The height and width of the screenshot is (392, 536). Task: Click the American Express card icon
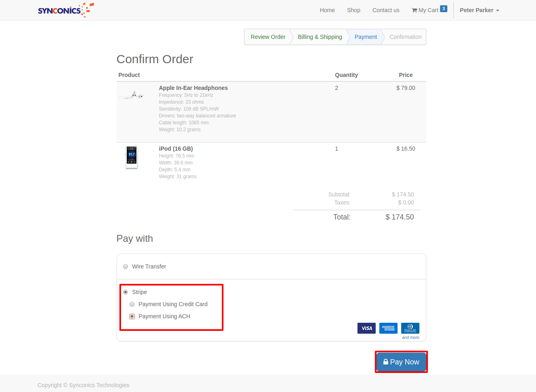(388, 328)
